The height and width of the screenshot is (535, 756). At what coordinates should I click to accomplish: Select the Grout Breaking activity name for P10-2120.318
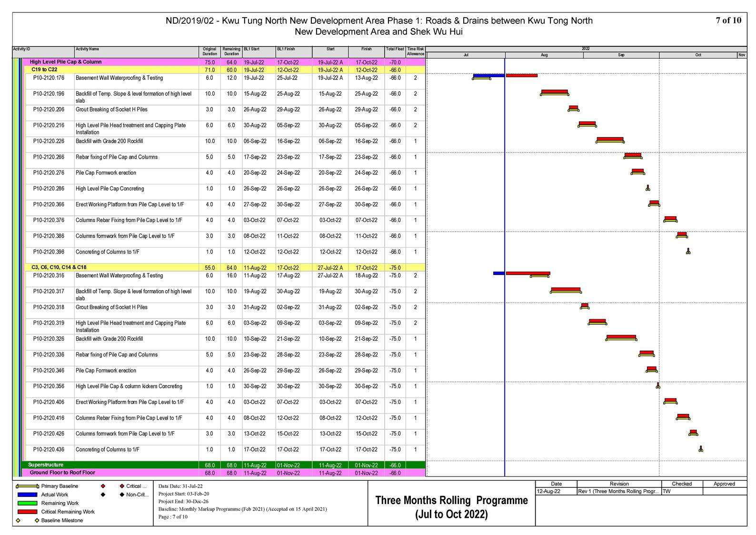click(111, 307)
